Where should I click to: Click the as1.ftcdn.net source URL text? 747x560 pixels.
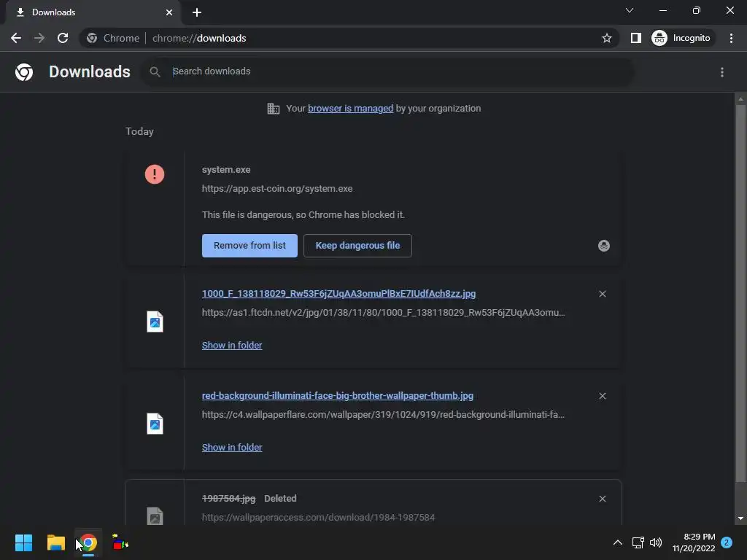[384, 312]
